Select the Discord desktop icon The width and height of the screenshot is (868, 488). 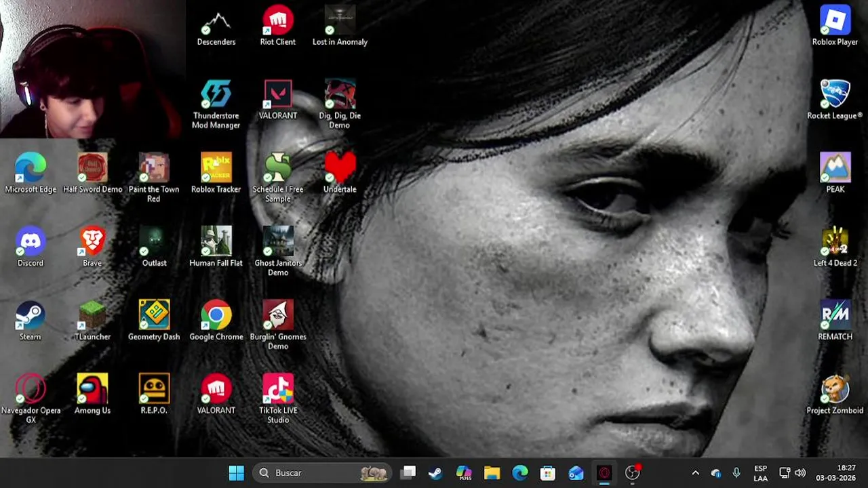click(31, 248)
